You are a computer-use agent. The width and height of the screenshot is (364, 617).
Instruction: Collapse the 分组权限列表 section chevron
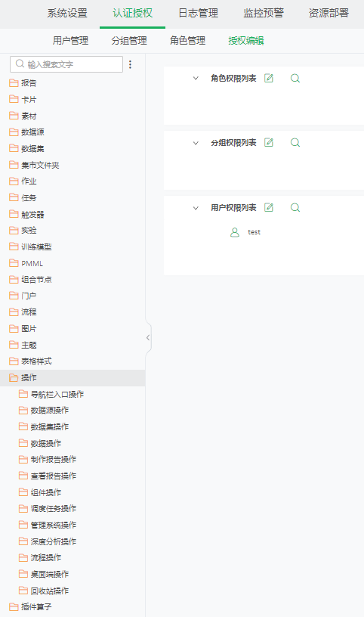(x=196, y=143)
